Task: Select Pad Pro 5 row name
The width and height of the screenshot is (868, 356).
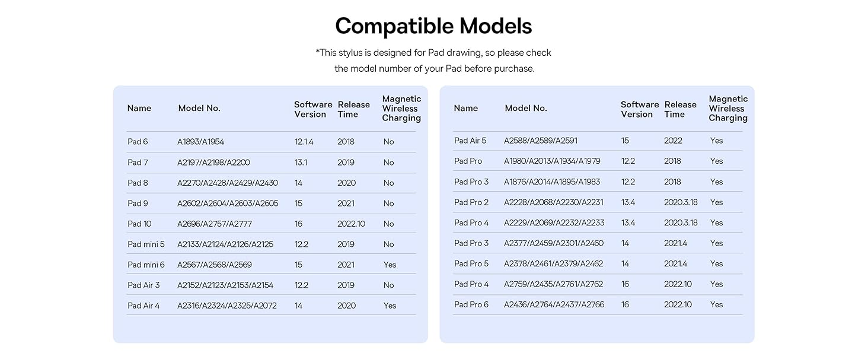Action: 471,263
